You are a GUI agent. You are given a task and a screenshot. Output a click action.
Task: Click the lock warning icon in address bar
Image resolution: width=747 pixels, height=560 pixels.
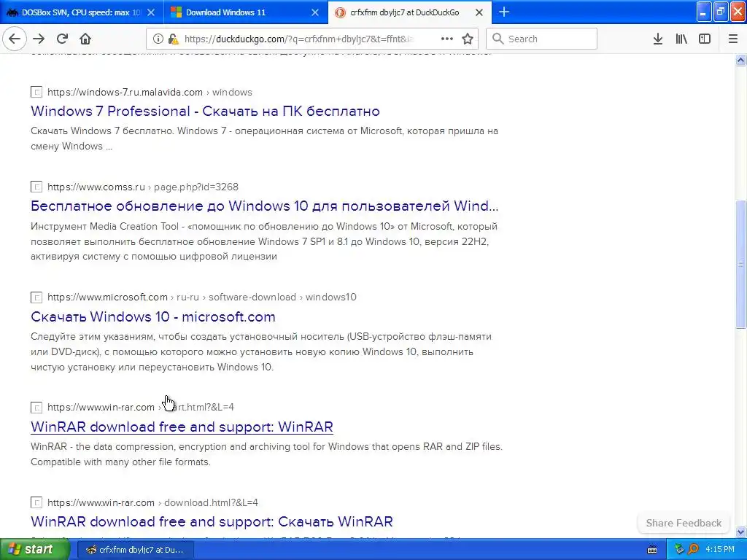click(x=174, y=39)
